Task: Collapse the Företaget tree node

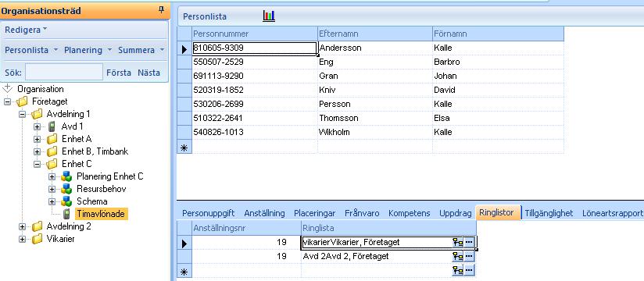Action: click(x=7, y=101)
